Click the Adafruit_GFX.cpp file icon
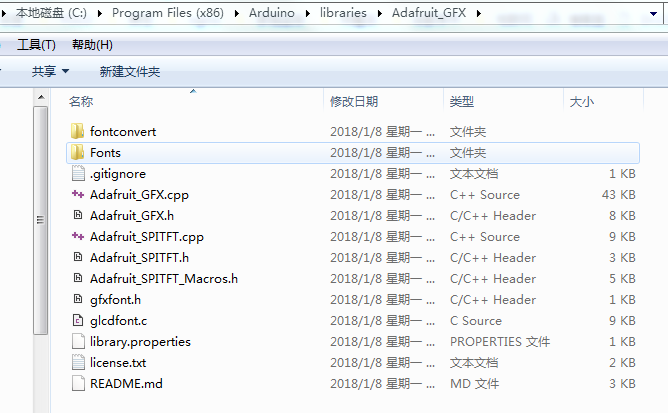The height and width of the screenshot is (413, 668). click(x=78, y=194)
